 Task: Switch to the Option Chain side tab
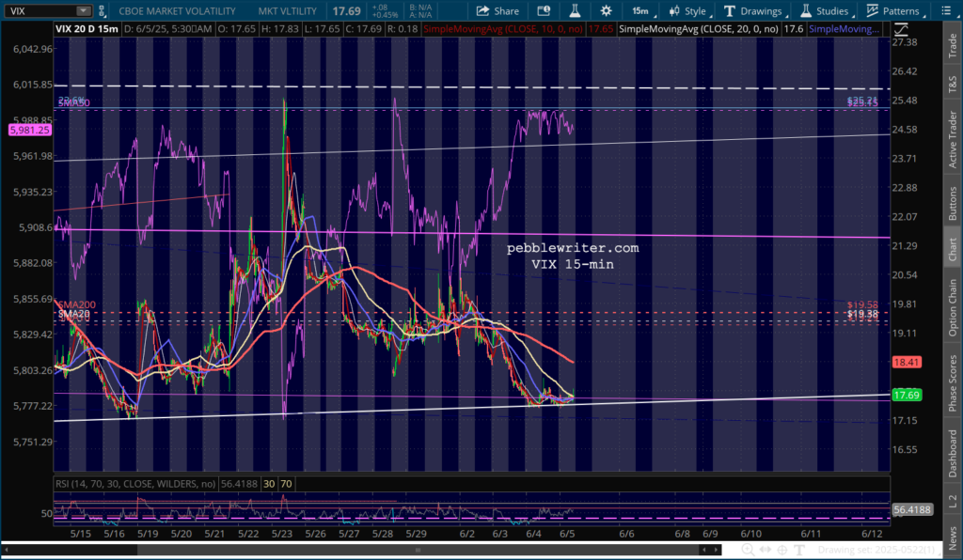(952, 306)
